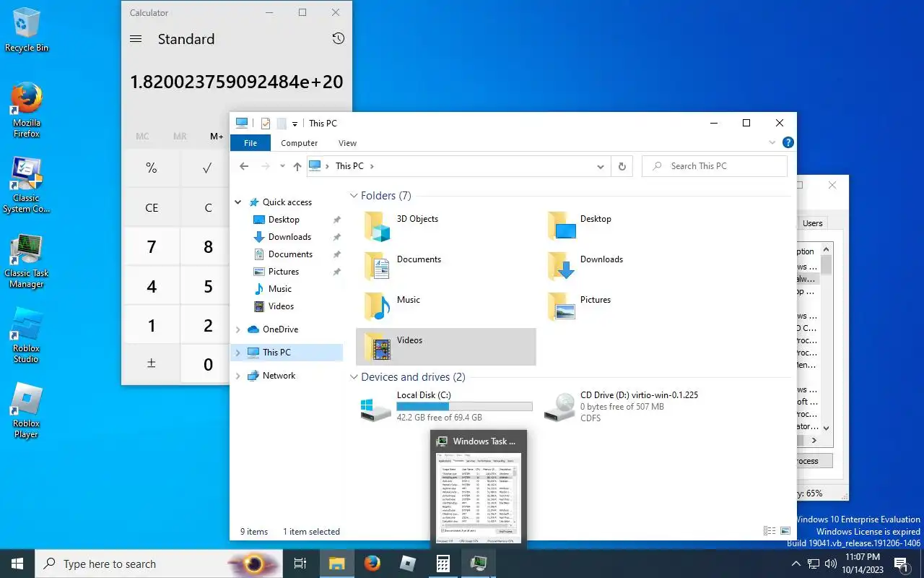Select Local Disk (C:) drive
The image size is (924, 578).
click(x=446, y=407)
